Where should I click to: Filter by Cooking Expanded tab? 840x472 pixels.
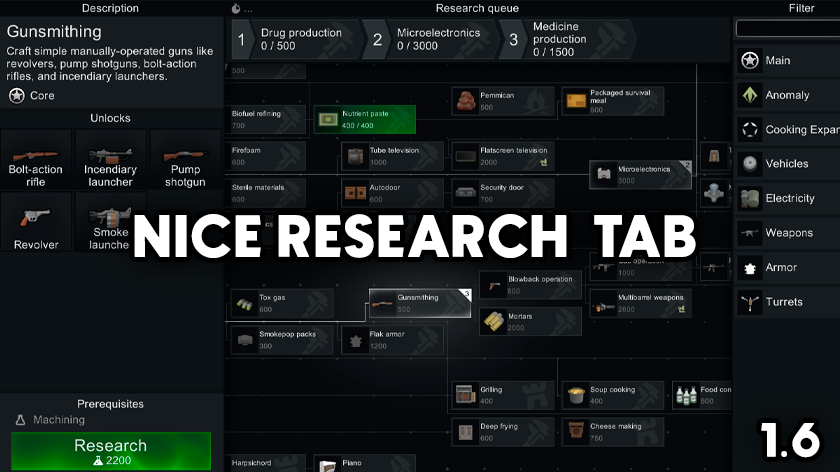click(x=788, y=129)
